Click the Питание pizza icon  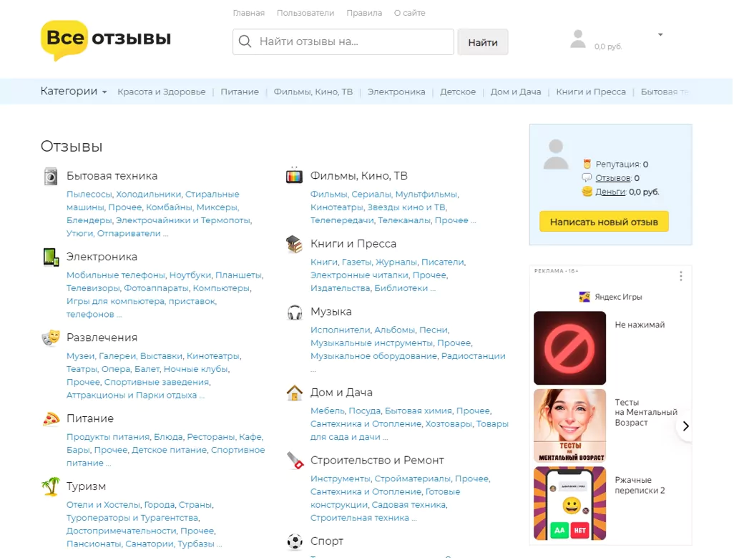(x=51, y=418)
